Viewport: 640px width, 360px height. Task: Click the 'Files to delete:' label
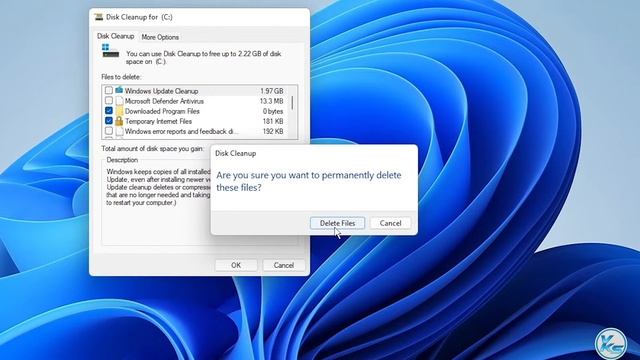coord(121,77)
